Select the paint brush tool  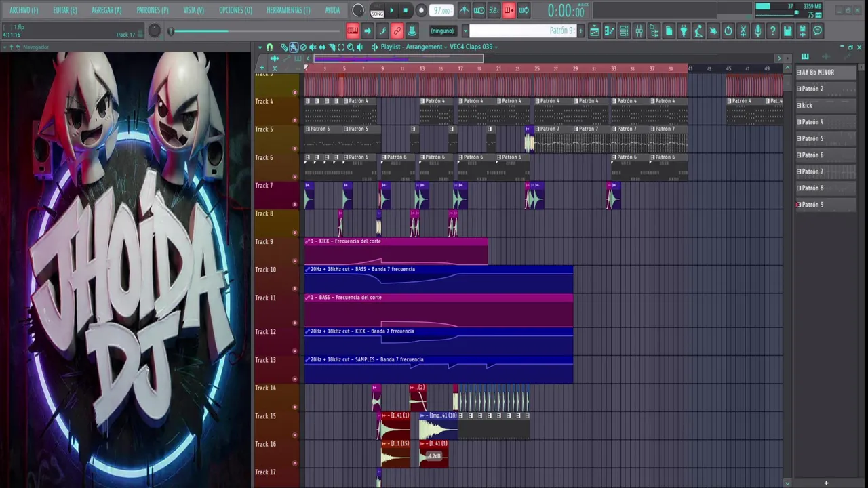[x=294, y=47]
